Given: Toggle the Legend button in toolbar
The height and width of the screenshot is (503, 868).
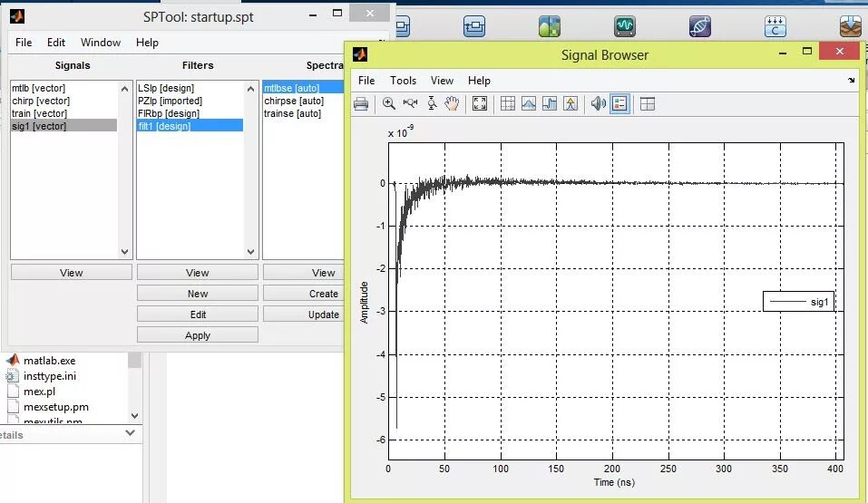Looking at the screenshot, I should coord(619,103).
